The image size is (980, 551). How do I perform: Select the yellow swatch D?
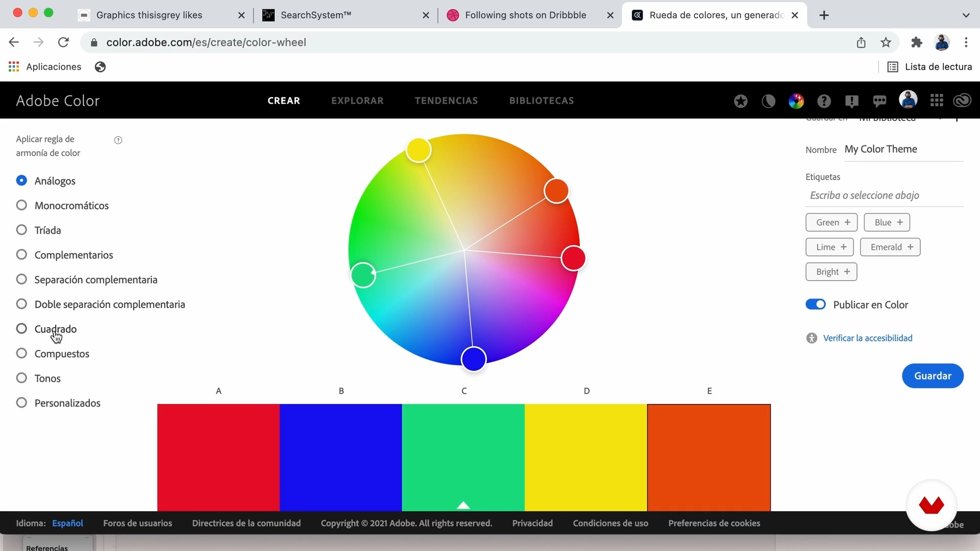[x=586, y=458]
